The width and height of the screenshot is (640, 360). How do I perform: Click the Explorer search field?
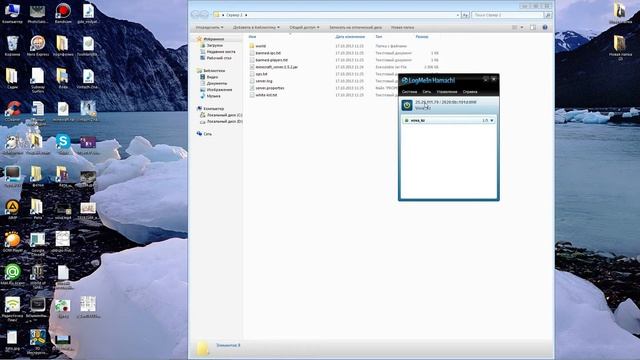[508, 15]
